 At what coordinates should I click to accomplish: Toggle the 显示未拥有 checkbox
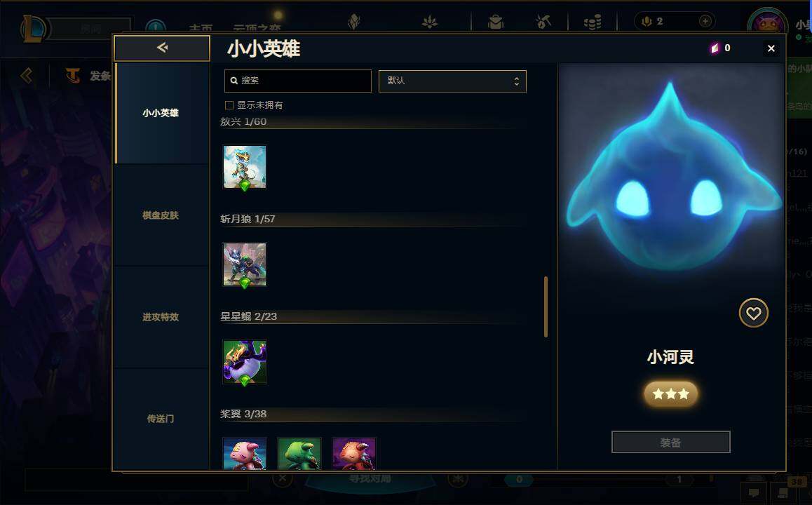(x=229, y=105)
